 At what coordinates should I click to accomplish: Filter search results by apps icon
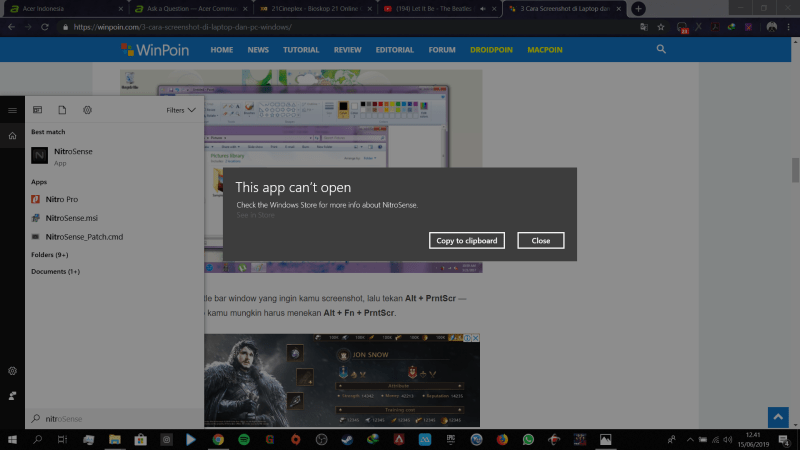click(x=37, y=110)
